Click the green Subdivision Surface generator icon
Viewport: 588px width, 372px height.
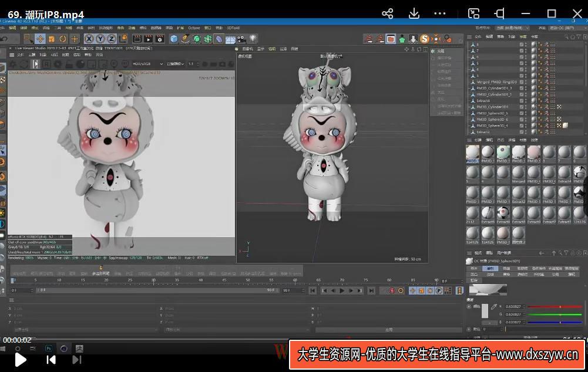pos(197,39)
